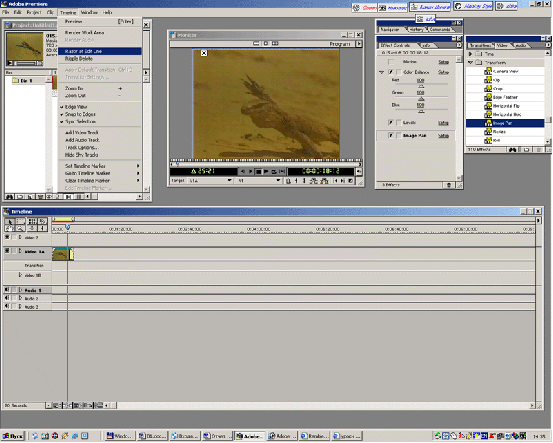The width and height of the screenshot is (553, 443).
Task: Click the Play button in Monitor
Action: (266, 171)
